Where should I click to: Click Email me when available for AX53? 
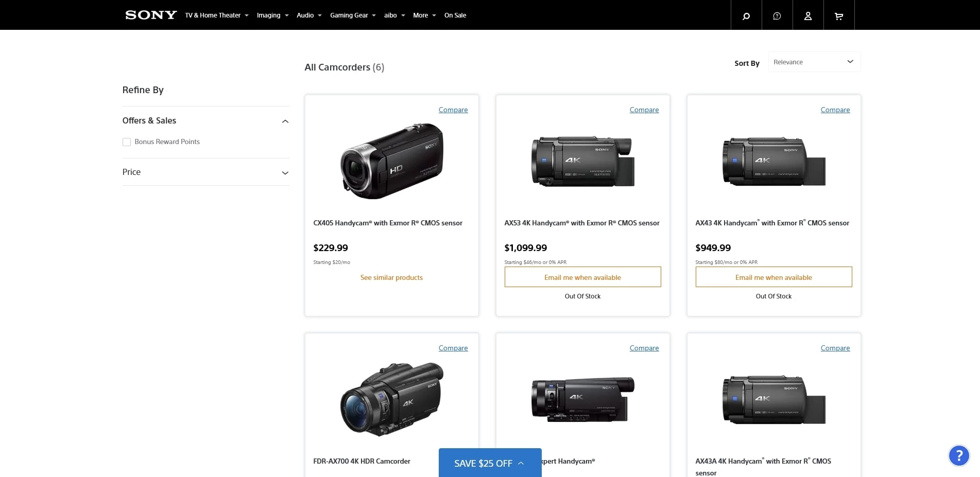pos(582,277)
